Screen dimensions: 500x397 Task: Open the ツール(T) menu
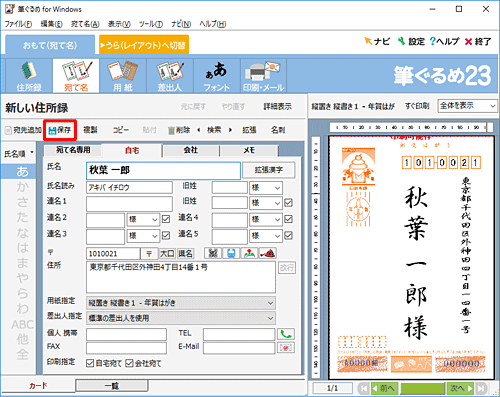151,24
